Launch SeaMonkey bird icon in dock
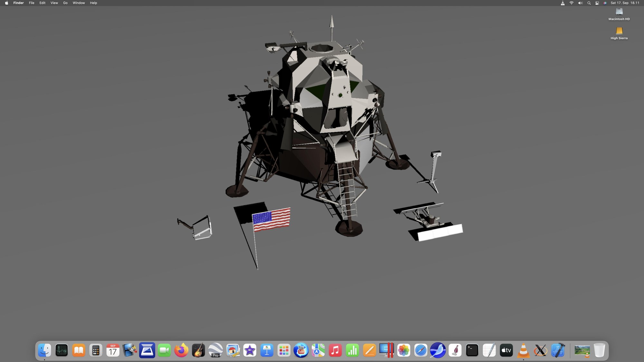 (x=438, y=350)
